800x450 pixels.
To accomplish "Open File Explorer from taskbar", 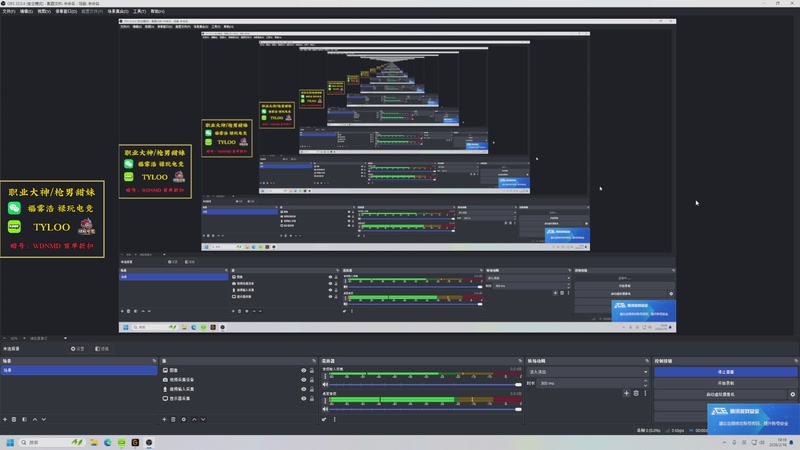I will 94,442.
